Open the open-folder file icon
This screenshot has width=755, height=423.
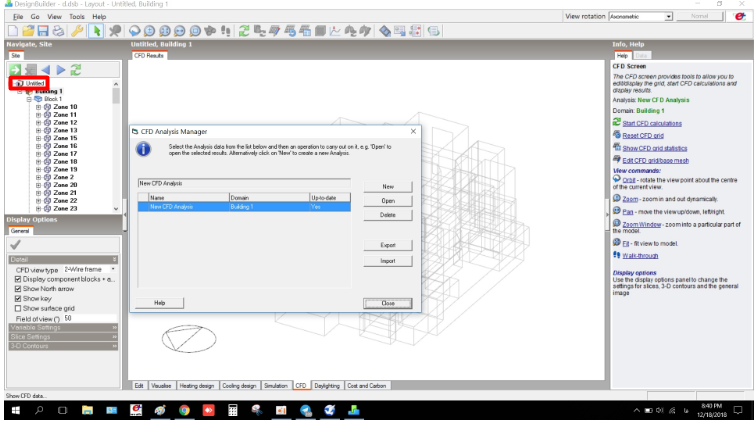click(x=28, y=31)
